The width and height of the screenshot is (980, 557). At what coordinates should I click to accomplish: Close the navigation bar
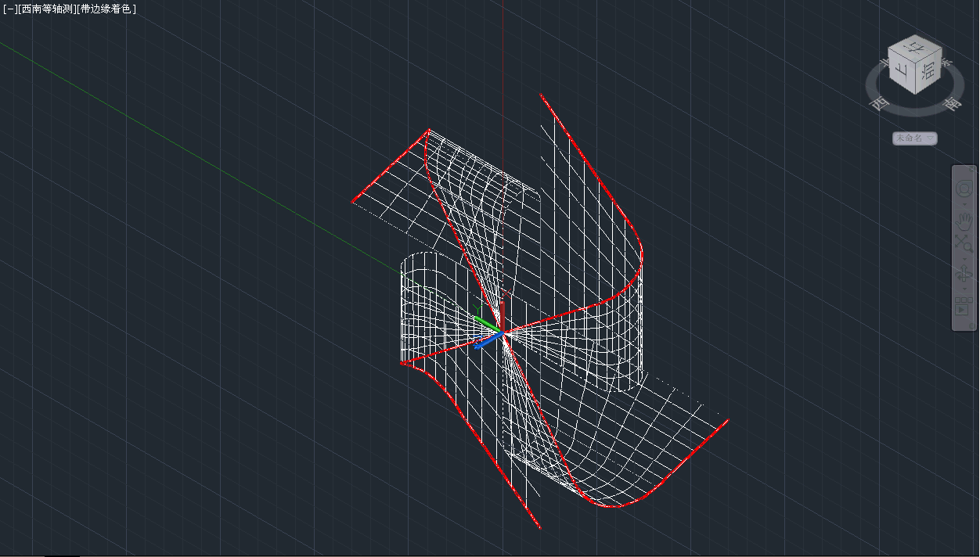click(971, 167)
